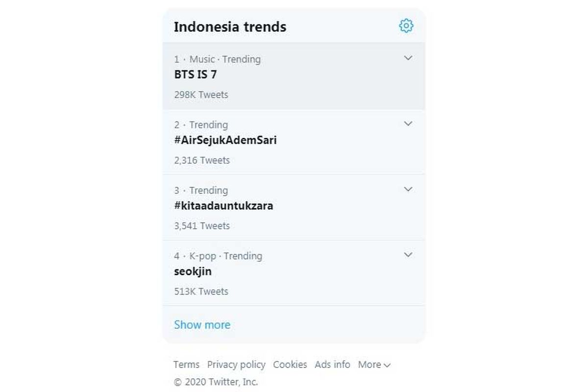Click the 3,541 Tweets count
This screenshot has width=588, height=392.
(x=202, y=226)
